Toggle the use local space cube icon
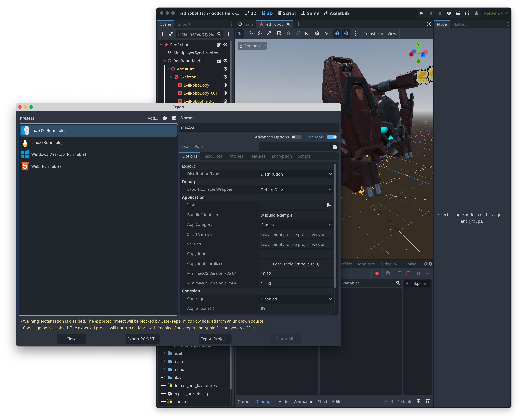The height and width of the screenshot is (420, 521). [317, 34]
